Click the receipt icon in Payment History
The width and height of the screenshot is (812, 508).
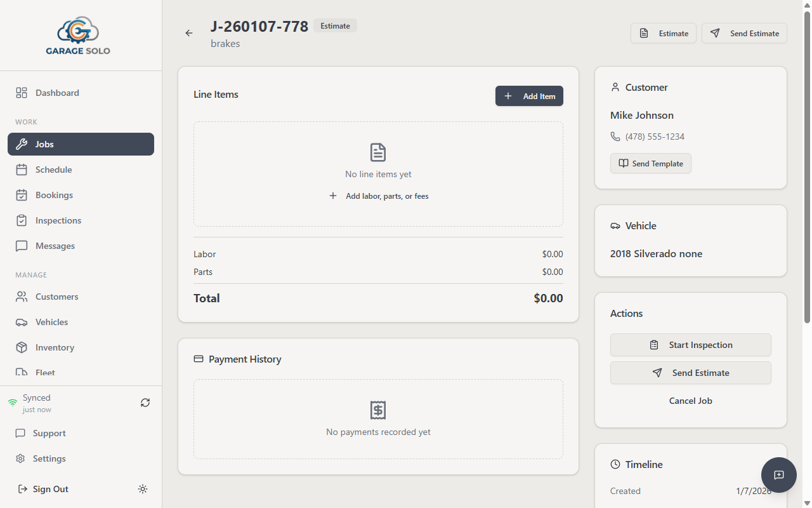[x=378, y=410]
